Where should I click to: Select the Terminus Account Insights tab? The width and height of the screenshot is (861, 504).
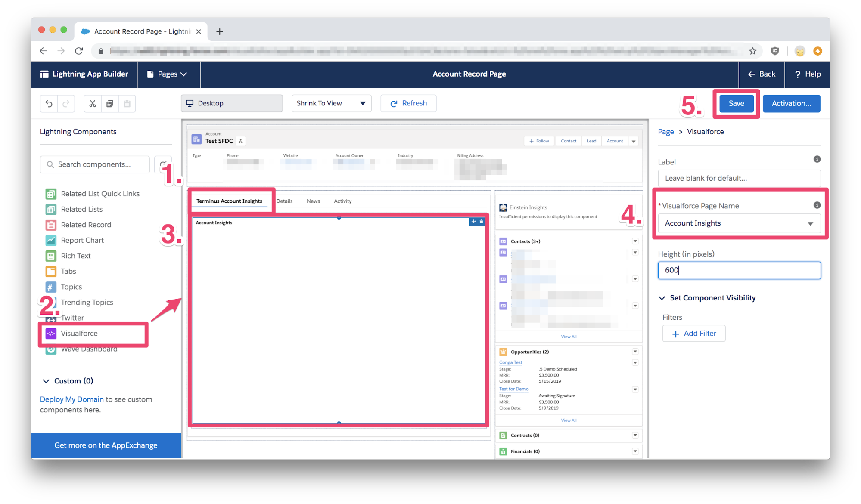coord(229,201)
